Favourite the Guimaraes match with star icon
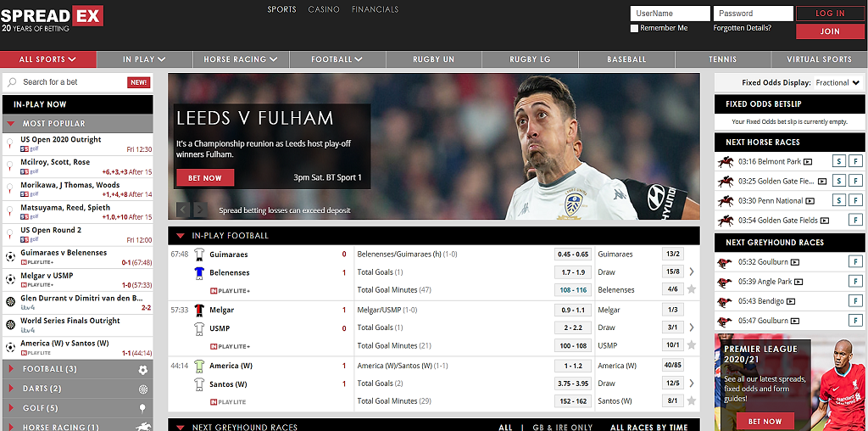868x431 pixels. tap(692, 289)
